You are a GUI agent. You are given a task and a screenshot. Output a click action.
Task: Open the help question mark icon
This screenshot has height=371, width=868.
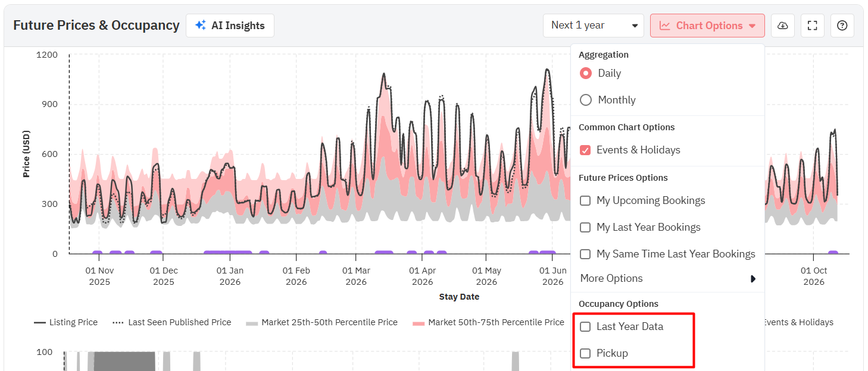(x=842, y=26)
